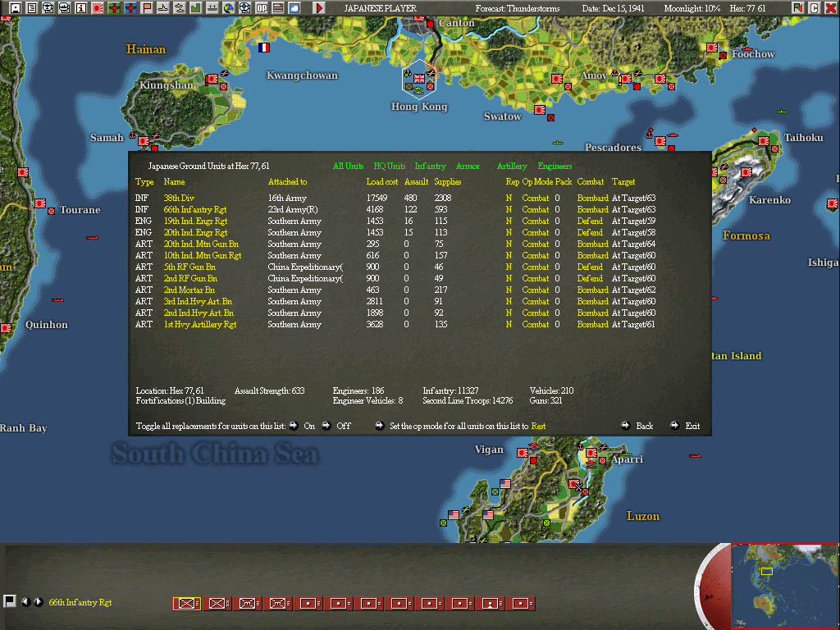840x630 pixels.
Task: Click the globe icon in the top toolbar
Action: point(229,8)
